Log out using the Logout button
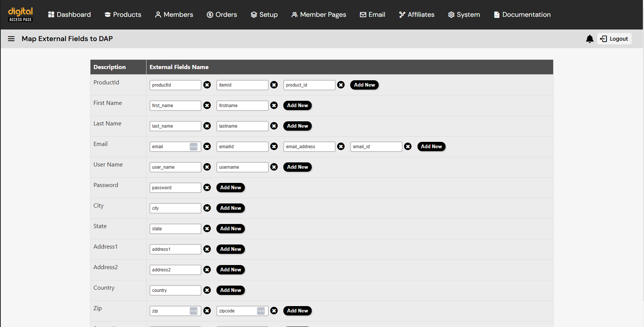The image size is (644, 327). pos(614,39)
